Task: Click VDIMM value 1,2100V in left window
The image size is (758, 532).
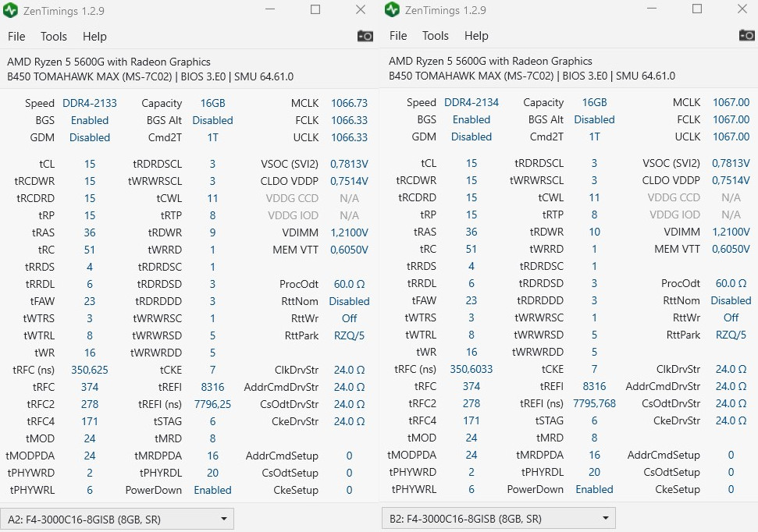Action: (x=349, y=233)
